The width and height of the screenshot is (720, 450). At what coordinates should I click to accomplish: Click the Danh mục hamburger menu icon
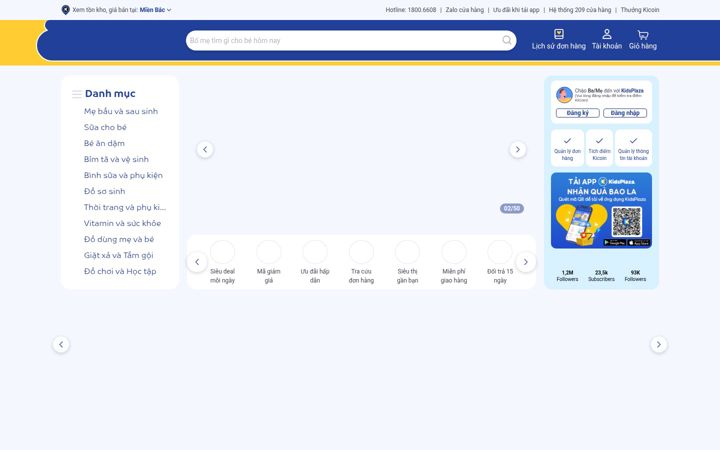pos(77,94)
